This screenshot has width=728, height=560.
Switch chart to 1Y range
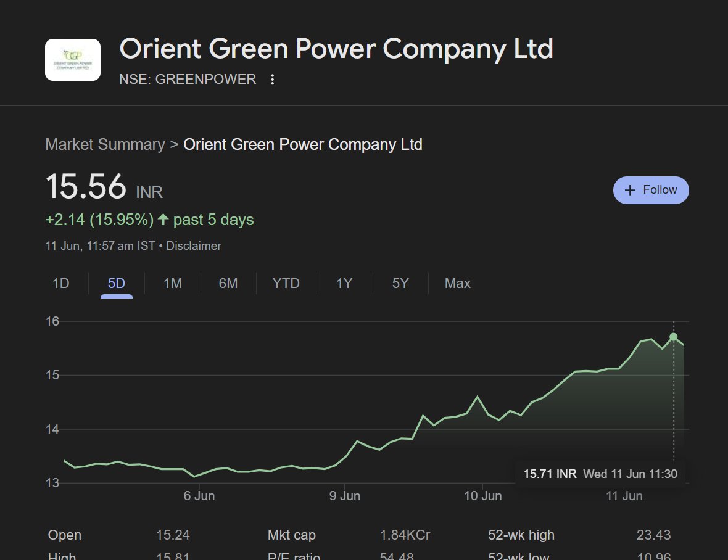[x=344, y=284]
